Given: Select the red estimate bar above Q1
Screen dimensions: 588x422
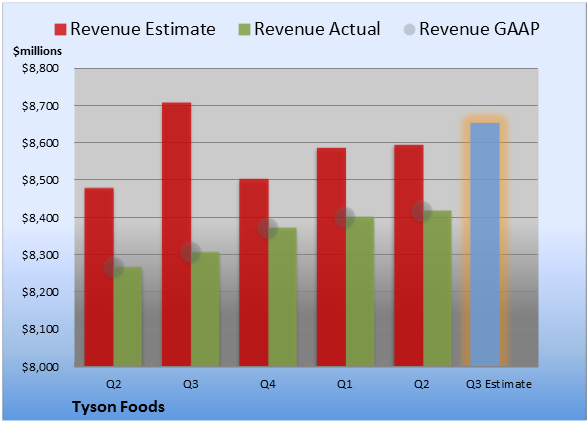Looking at the screenshot, I should tap(331, 257).
